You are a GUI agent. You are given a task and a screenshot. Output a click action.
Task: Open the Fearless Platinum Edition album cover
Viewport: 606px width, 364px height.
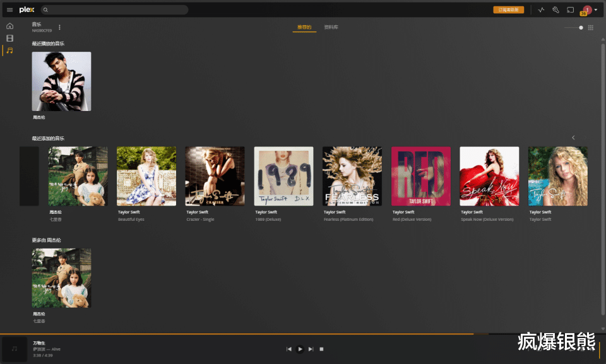coord(352,176)
